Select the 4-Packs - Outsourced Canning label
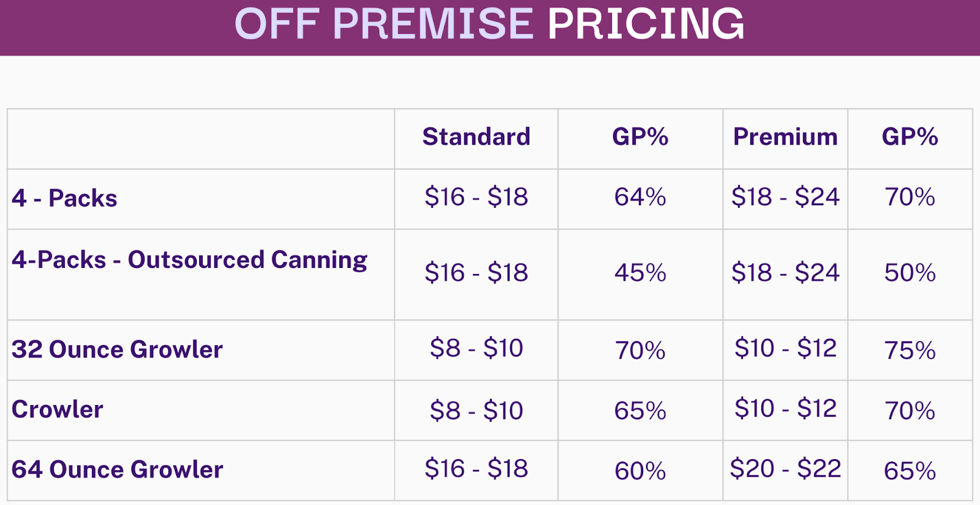The height and width of the screenshot is (505, 980). [x=189, y=260]
